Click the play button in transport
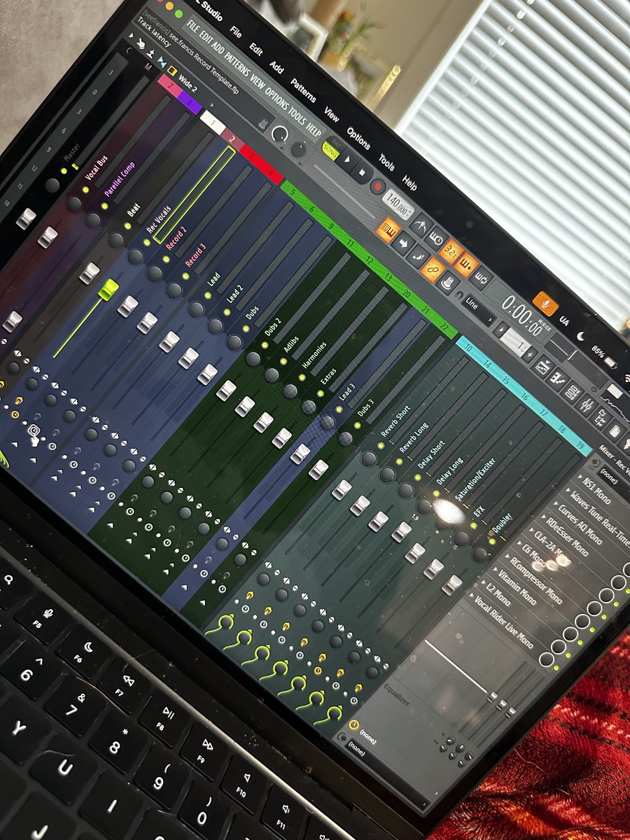This screenshot has width=630, height=840. pyautogui.click(x=348, y=159)
